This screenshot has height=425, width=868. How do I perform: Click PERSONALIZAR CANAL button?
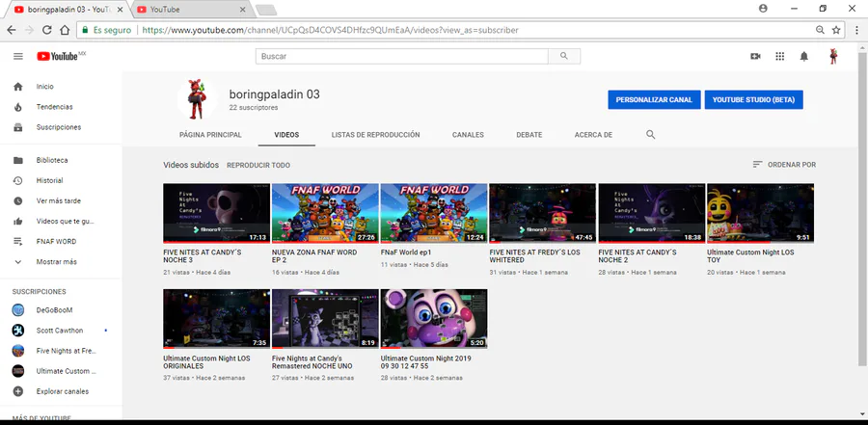[x=654, y=99]
